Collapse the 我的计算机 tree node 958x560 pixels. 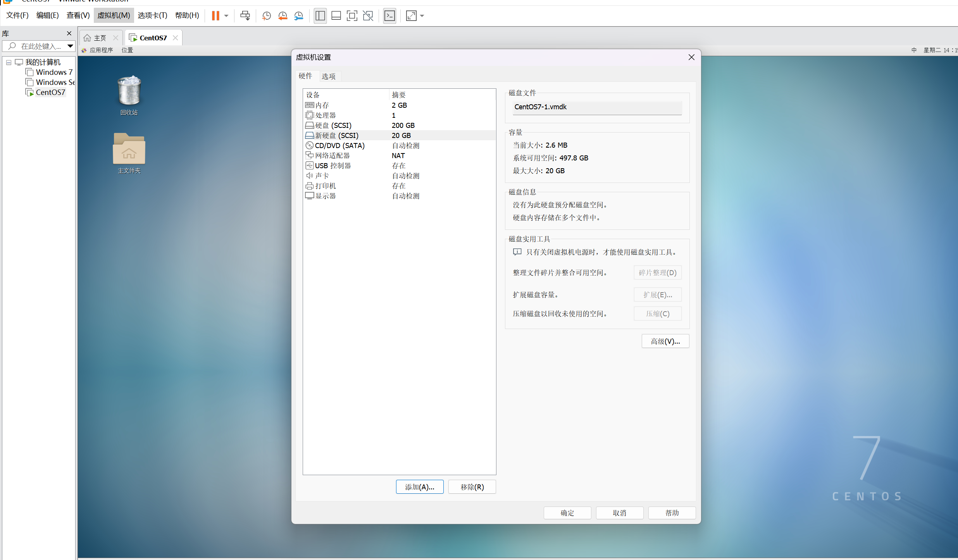pyautogui.click(x=9, y=62)
